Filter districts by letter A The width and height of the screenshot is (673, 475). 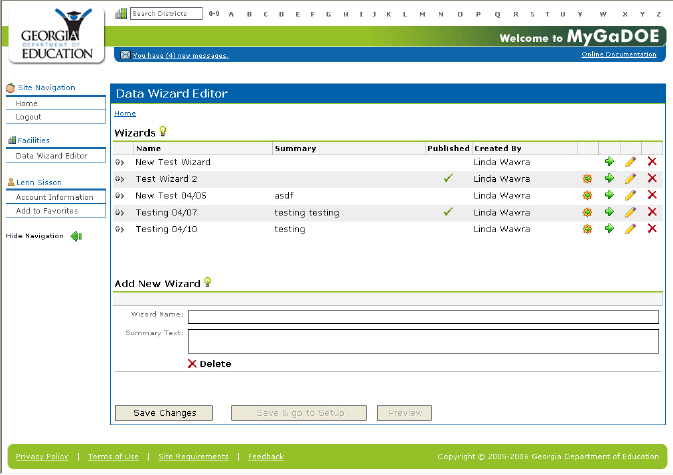point(231,14)
